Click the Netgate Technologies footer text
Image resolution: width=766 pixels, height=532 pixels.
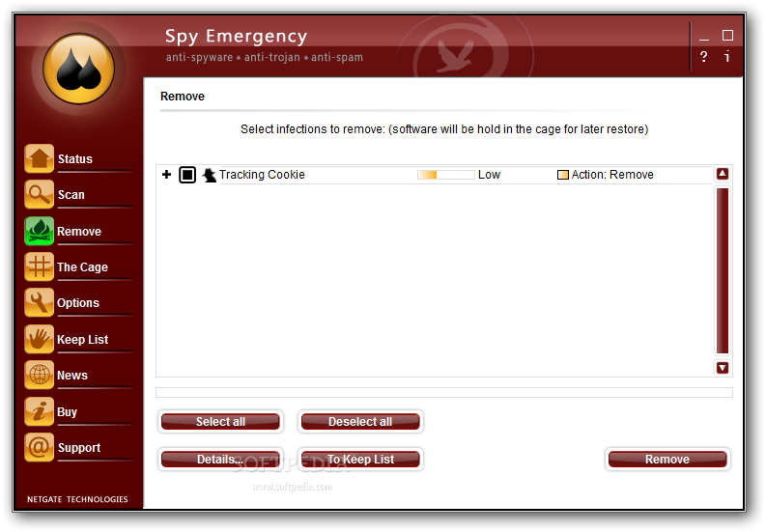point(77,499)
